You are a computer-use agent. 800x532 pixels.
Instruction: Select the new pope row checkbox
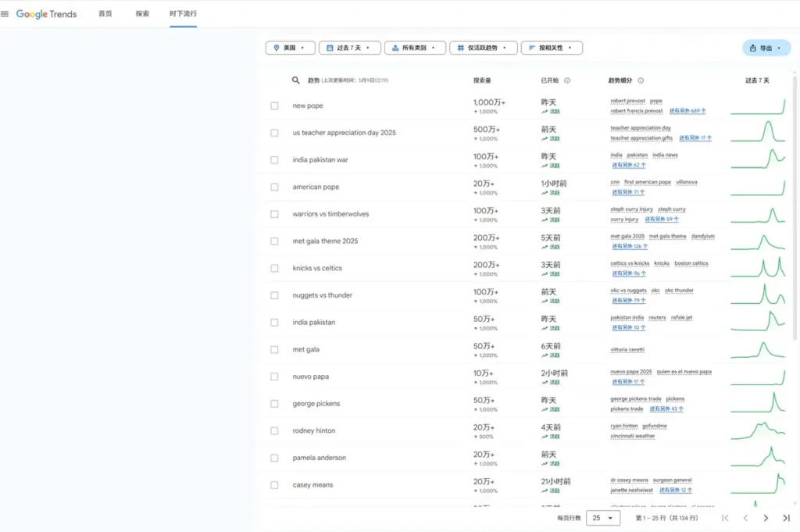tap(274, 106)
